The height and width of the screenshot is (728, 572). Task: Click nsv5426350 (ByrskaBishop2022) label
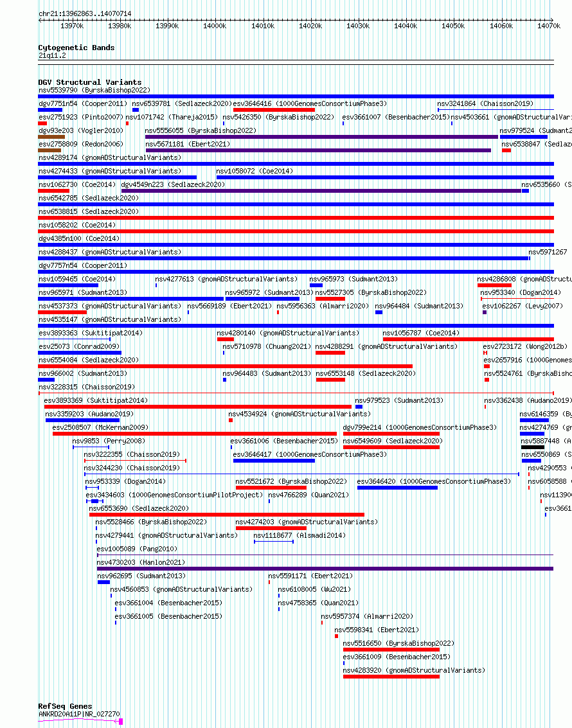[x=278, y=117]
